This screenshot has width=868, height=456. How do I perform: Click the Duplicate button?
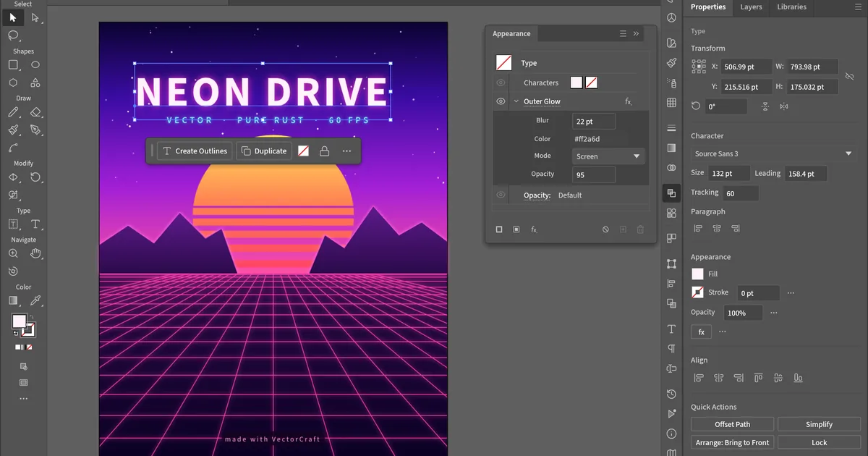(264, 151)
